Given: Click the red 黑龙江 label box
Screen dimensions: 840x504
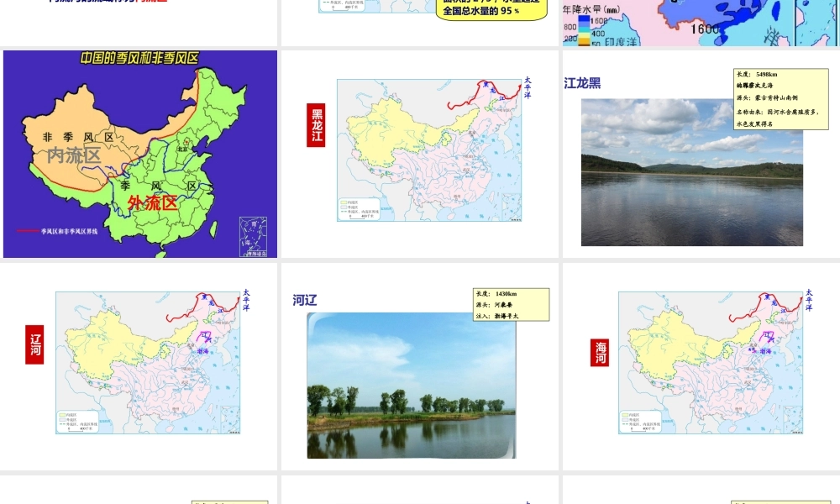Looking at the screenshot, I should [316, 125].
